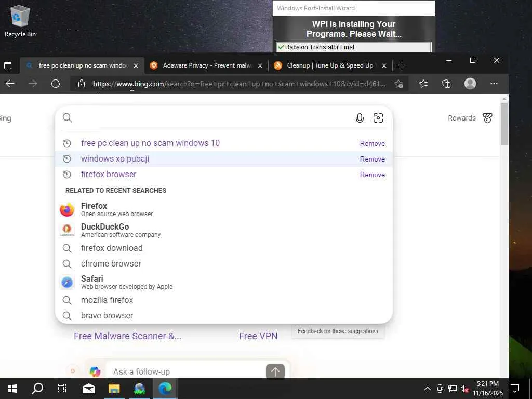Choose the mozilla firefox suggestion
Screen dimensions: 532x399
tap(223, 300)
